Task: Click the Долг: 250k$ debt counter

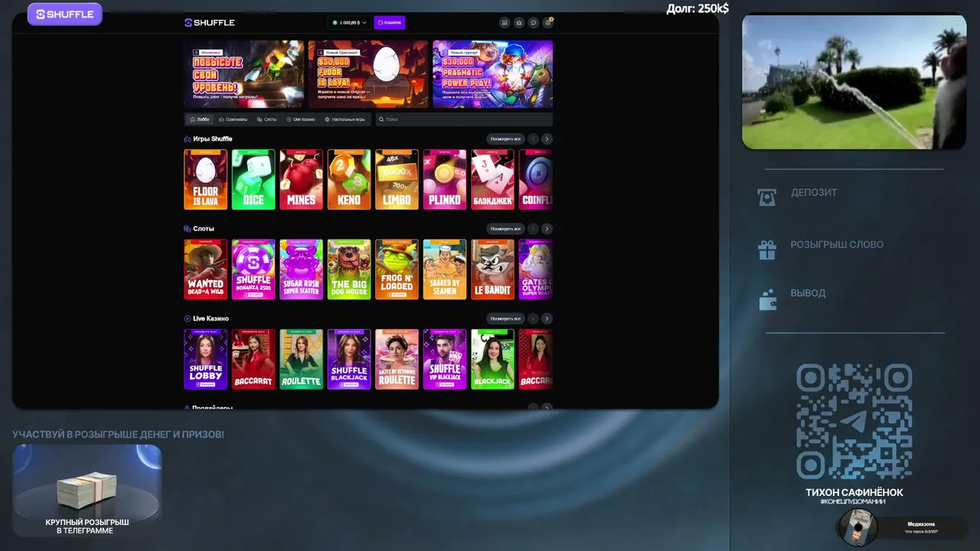Action: 697,8
